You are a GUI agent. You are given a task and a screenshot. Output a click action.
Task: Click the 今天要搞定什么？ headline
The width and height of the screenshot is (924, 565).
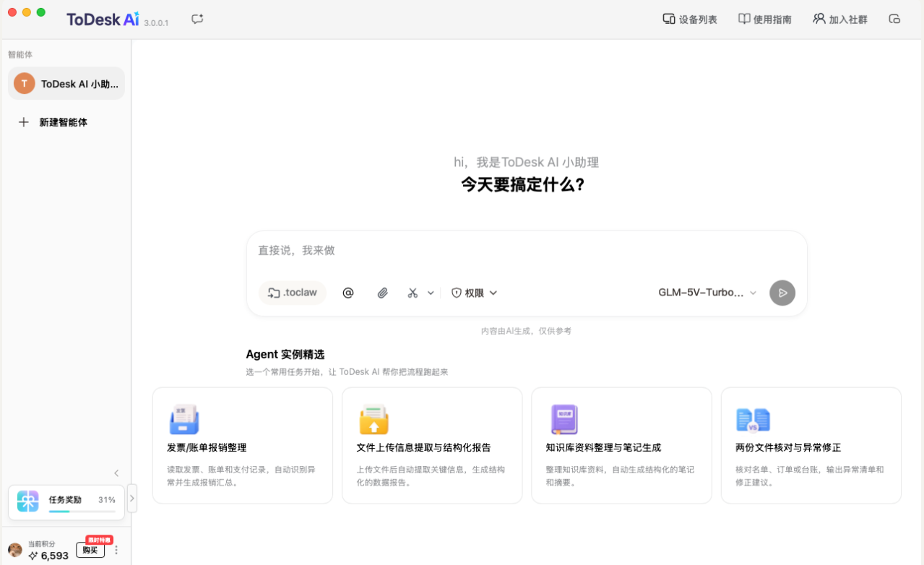coord(523,184)
